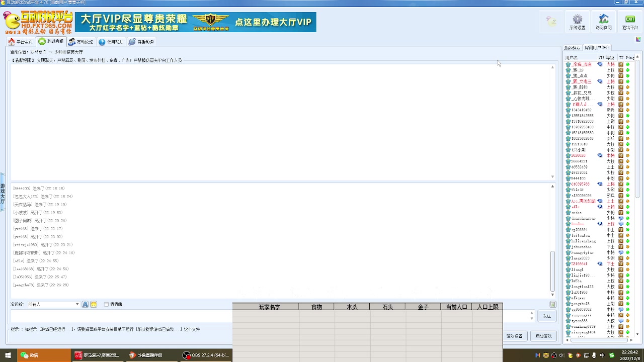
Task: Click the 木头 column header
Action: [x=352, y=307]
